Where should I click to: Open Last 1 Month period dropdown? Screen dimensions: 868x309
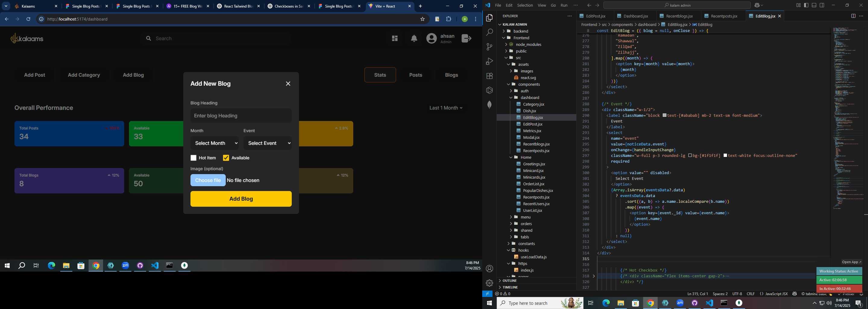[x=446, y=108]
